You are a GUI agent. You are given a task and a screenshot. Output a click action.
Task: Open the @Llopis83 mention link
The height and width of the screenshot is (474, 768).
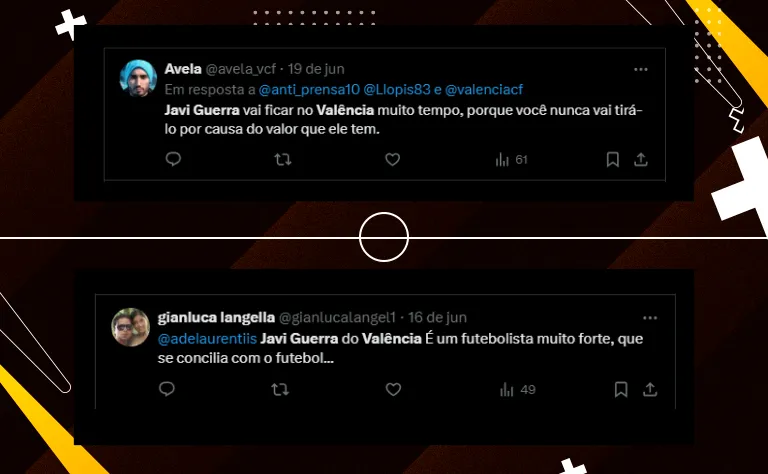click(x=397, y=90)
